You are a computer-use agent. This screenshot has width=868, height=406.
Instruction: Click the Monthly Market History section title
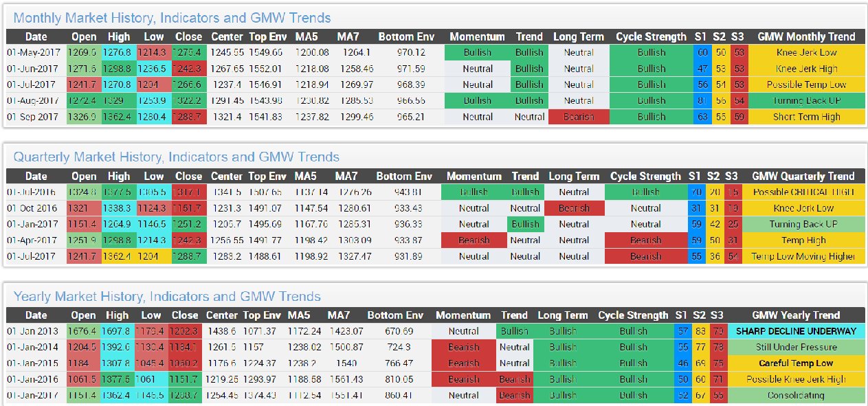tap(172, 18)
